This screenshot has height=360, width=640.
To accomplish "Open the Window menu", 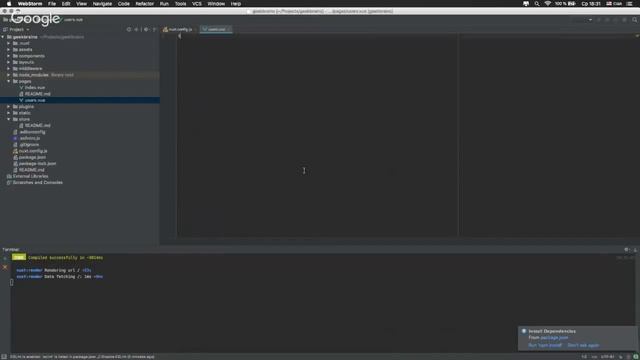I will (x=216, y=4).
